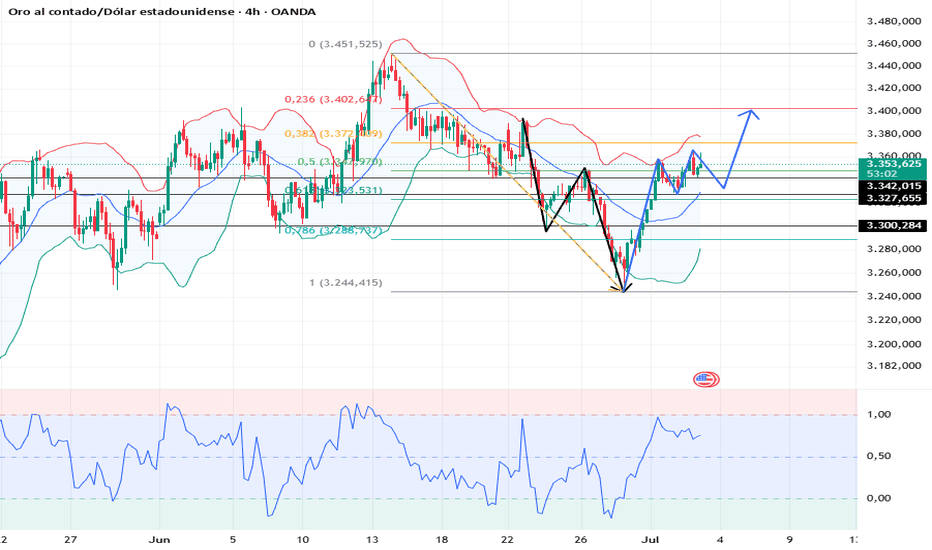Screen dimensions: 932x550
Task: Click the 3.182,000 price axis value
Action: pos(894,366)
